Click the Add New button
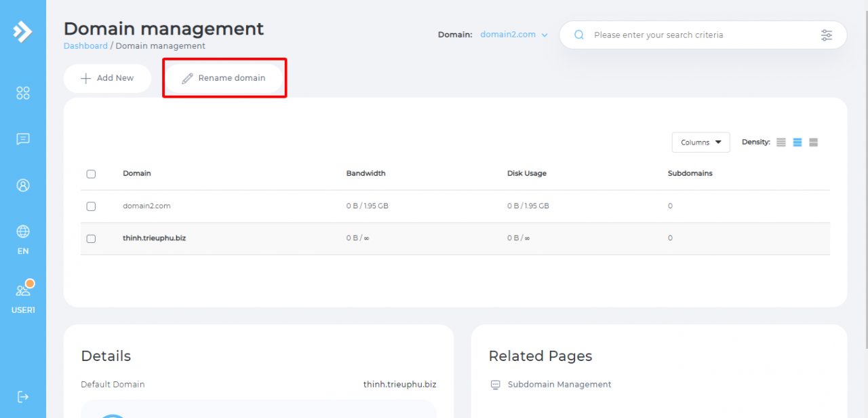 pyautogui.click(x=107, y=78)
